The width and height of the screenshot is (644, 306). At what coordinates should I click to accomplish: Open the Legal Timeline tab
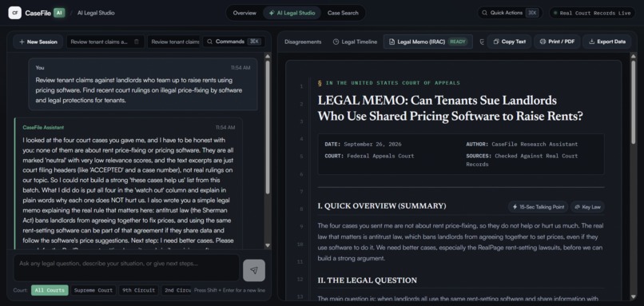coord(355,42)
